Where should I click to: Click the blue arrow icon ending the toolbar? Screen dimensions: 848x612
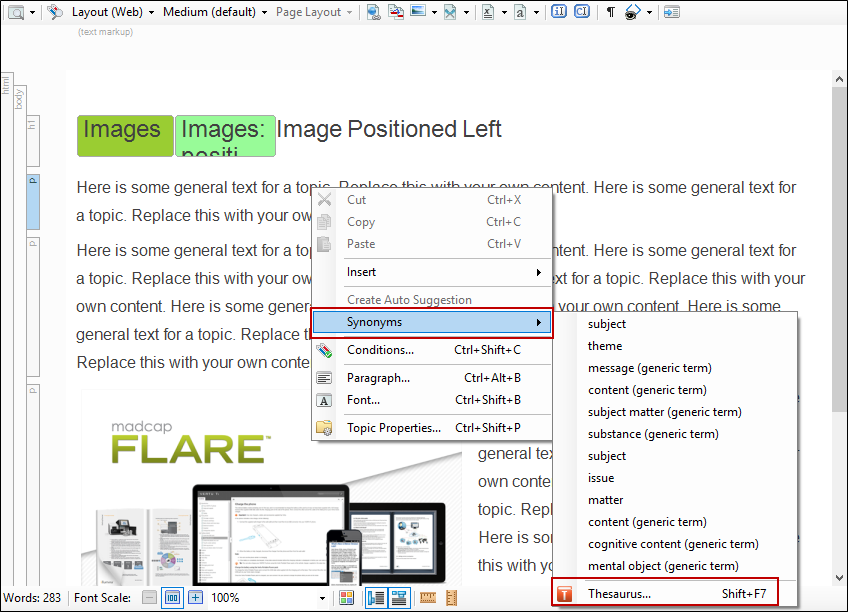(672, 12)
